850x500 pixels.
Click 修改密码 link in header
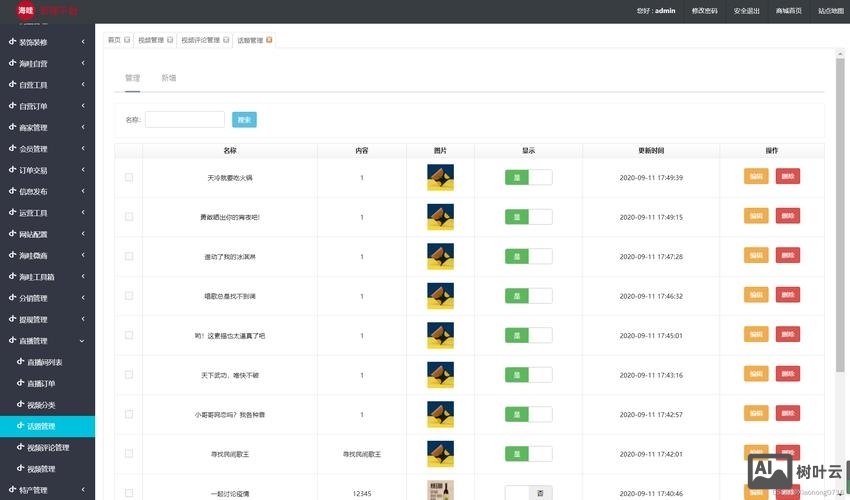click(x=704, y=11)
